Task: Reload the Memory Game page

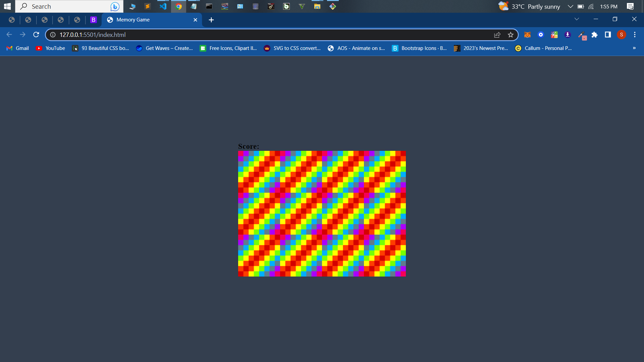Action: coord(36,35)
